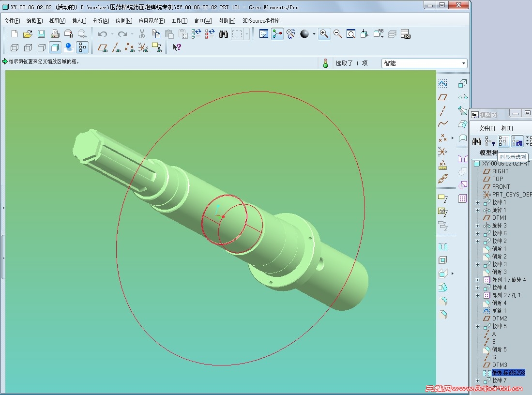The height and width of the screenshot is (395, 532).
Task: Toggle Wireframe display mode
Action: [14, 47]
